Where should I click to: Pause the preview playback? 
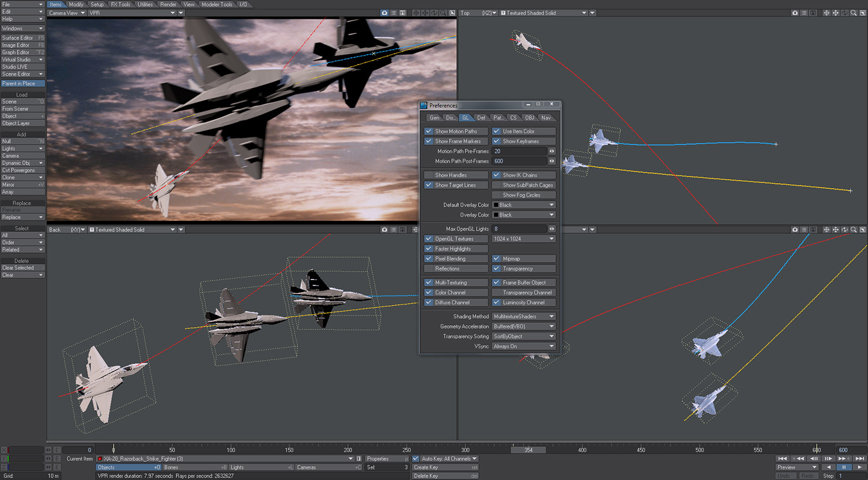[844, 467]
